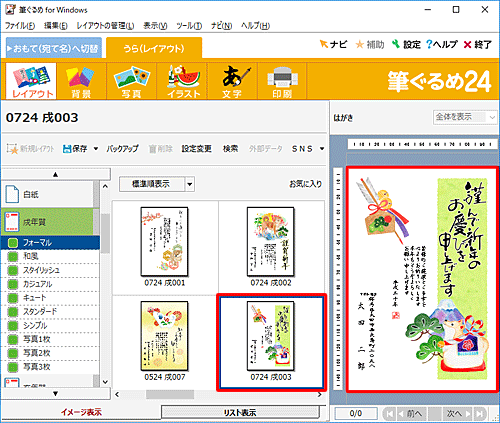Image resolution: width=500 pixels, height=423 pixels.
Task: Select the フォーマル category
Action: click(x=50, y=243)
